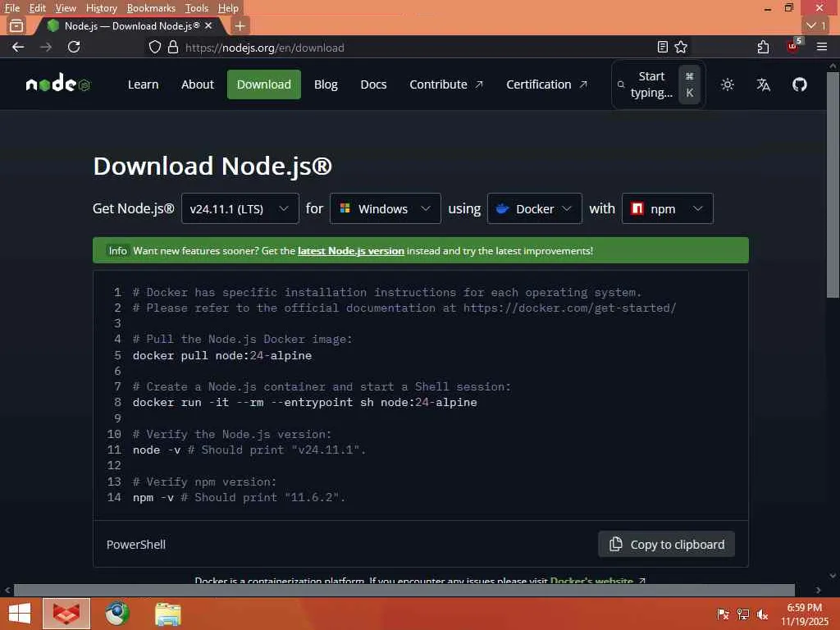Open the Tools menu
This screenshot has width=840, height=630.
(x=196, y=8)
